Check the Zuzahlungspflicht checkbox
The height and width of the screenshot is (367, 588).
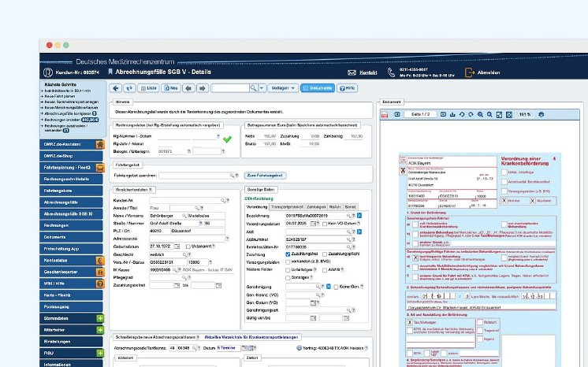(x=325, y=254)
